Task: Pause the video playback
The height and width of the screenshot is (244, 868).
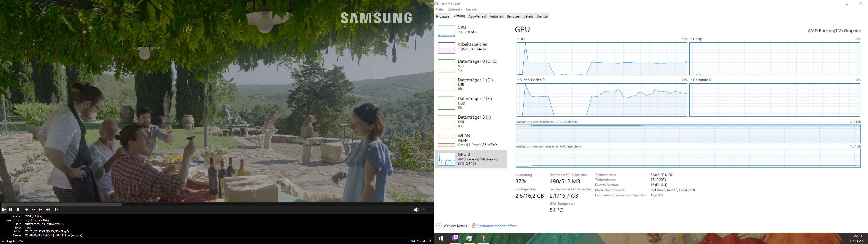Action: 11,210
